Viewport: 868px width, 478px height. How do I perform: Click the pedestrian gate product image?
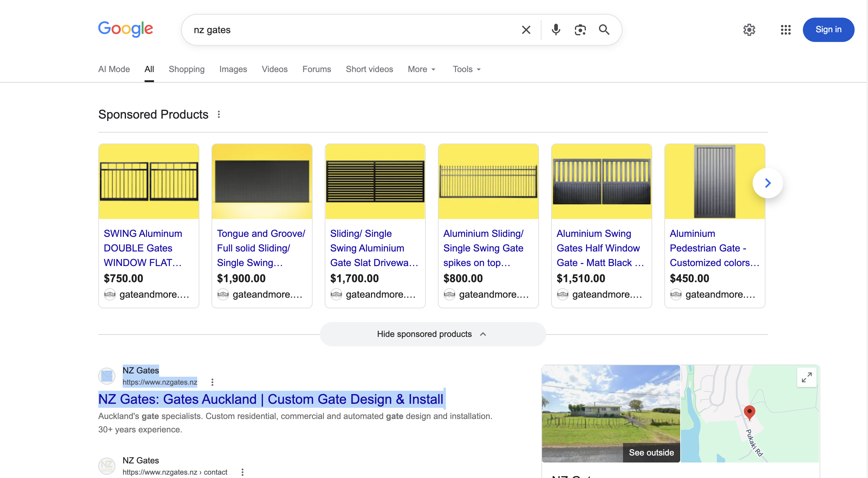coord(715,181)
